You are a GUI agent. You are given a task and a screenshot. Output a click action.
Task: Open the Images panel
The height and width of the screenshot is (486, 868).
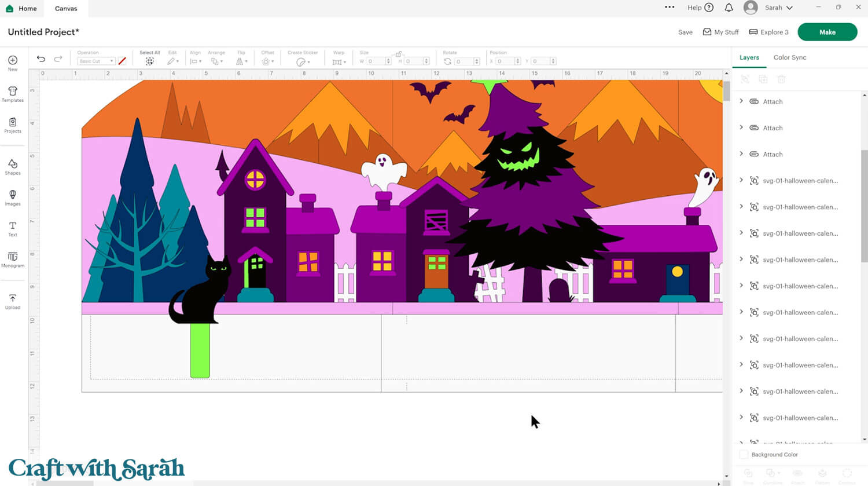12,198
